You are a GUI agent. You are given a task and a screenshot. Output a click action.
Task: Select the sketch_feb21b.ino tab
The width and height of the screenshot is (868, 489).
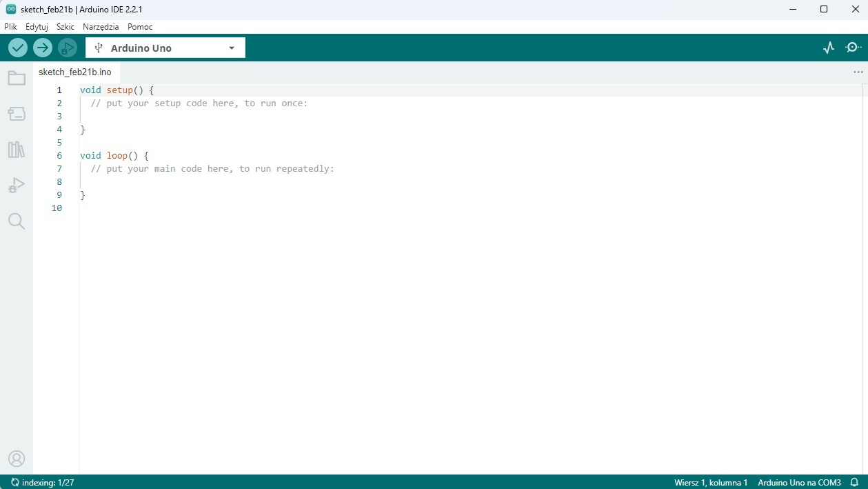(x=75, y=72)
